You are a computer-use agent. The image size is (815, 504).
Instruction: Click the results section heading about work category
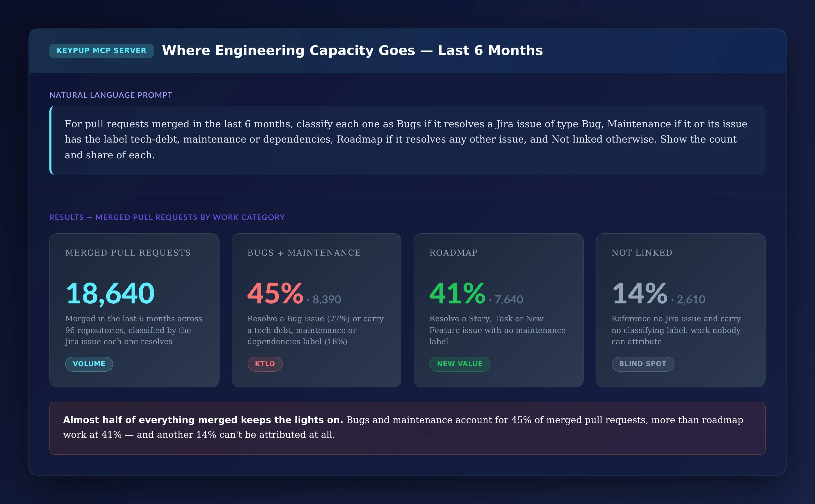pos(167,217)
